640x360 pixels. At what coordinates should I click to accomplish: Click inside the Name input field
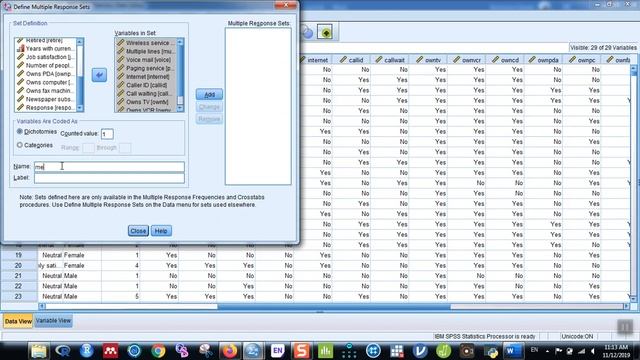click(x=109, y=167)
